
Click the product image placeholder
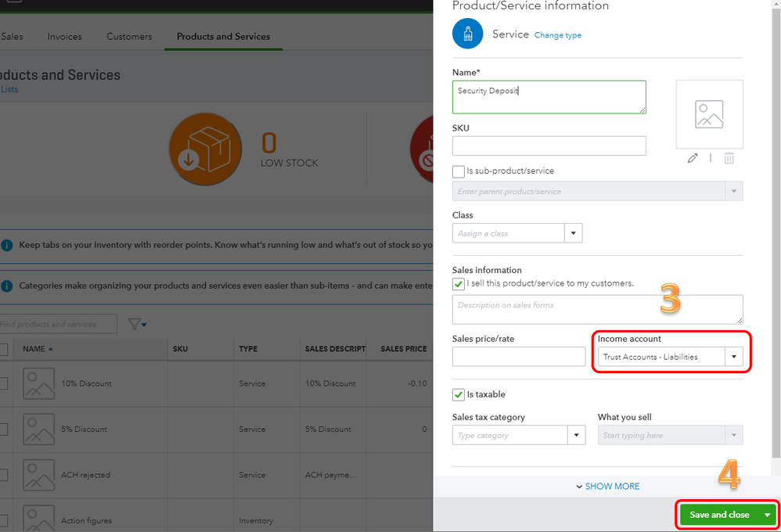coord(709,114)
